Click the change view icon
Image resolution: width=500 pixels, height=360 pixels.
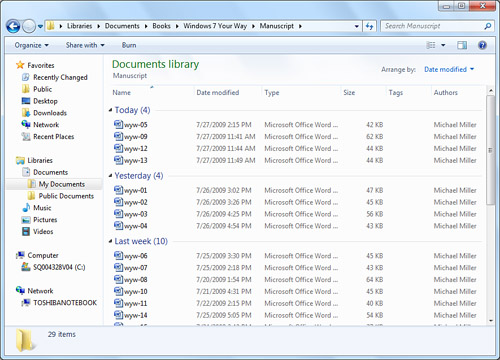(431, 45)
